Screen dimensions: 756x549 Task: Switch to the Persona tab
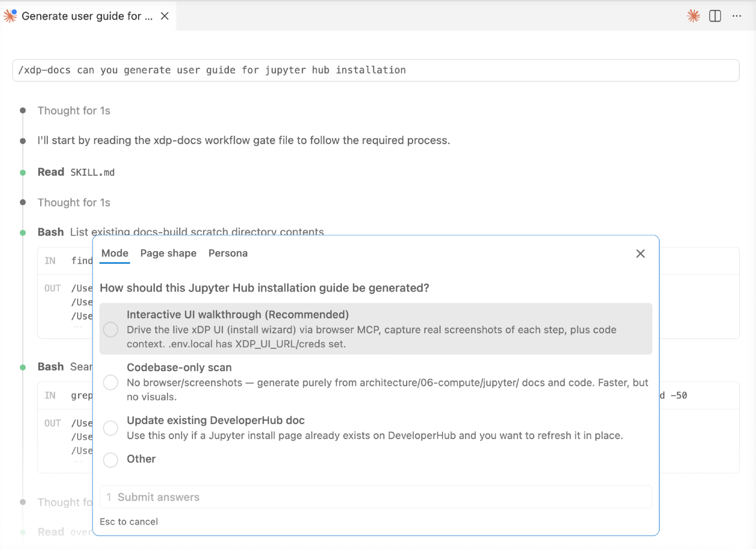tap(228, 254)
